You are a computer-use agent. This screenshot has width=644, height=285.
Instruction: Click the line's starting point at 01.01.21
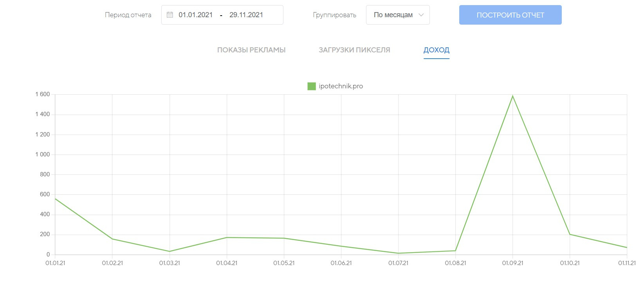(x=55, y=199)
